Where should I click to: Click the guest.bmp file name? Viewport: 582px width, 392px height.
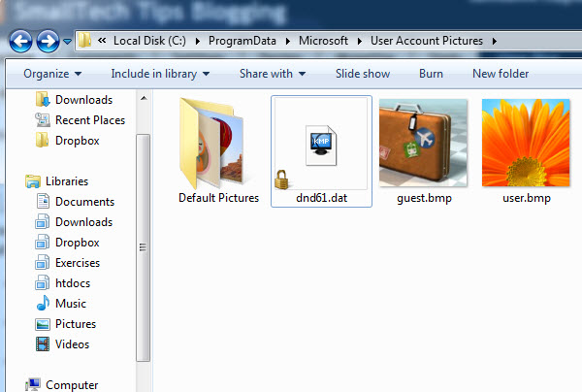coord(424,198)
